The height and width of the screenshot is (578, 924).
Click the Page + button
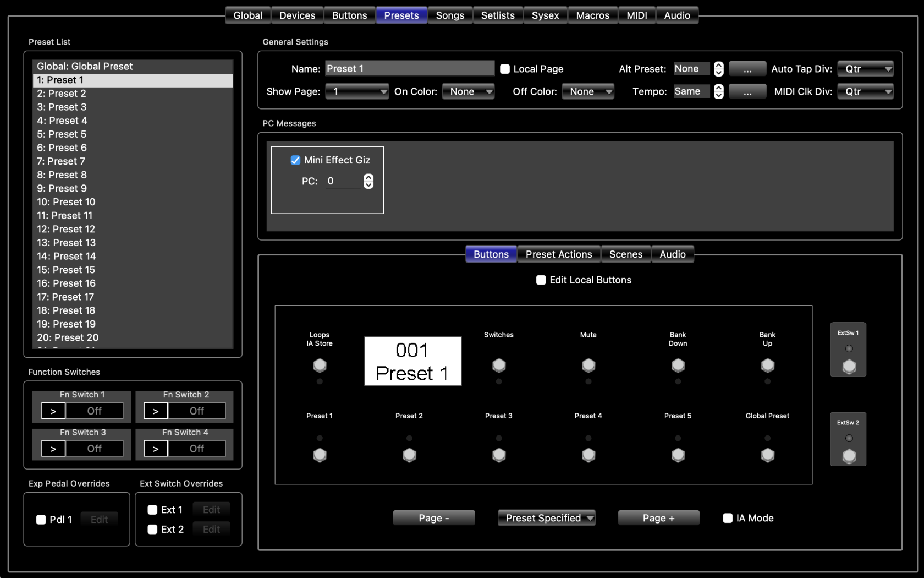658,518
